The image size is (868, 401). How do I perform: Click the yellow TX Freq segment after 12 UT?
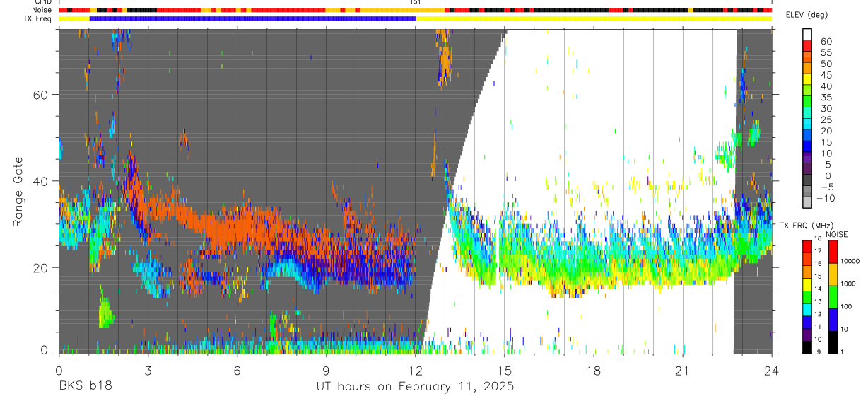(x=594, y=18)
